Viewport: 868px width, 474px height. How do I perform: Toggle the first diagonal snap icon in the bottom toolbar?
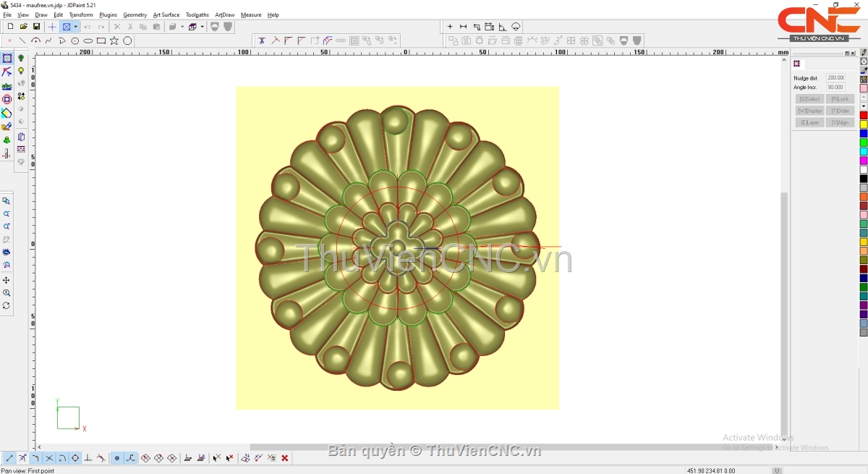pos(145,458)
